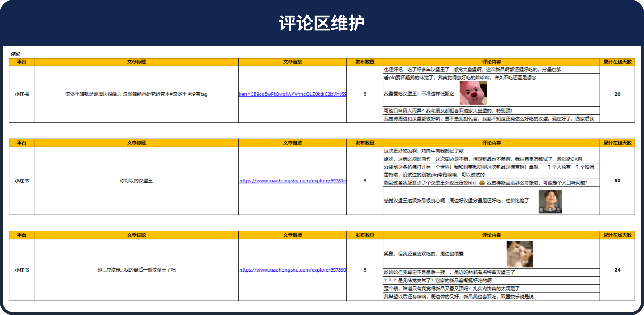Select the italic 评论 label above tables
The image size is (644, 315).
coord(15,54)
